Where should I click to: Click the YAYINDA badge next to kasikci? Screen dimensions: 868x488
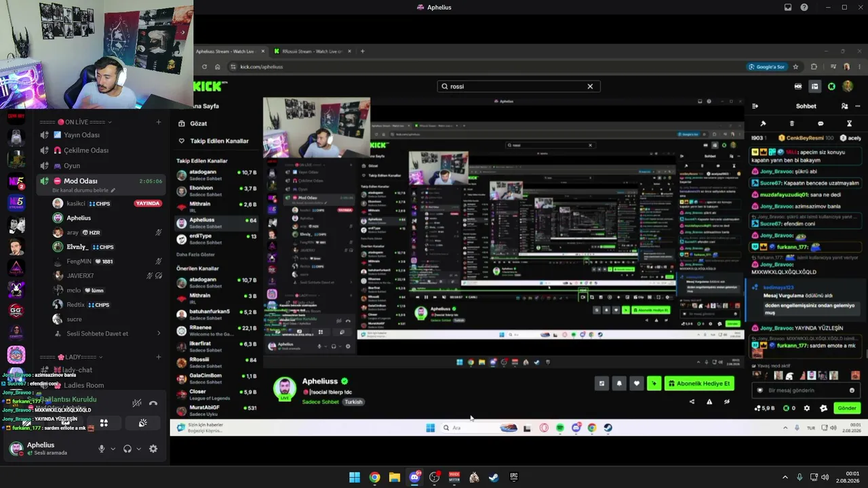coord(148,203)
